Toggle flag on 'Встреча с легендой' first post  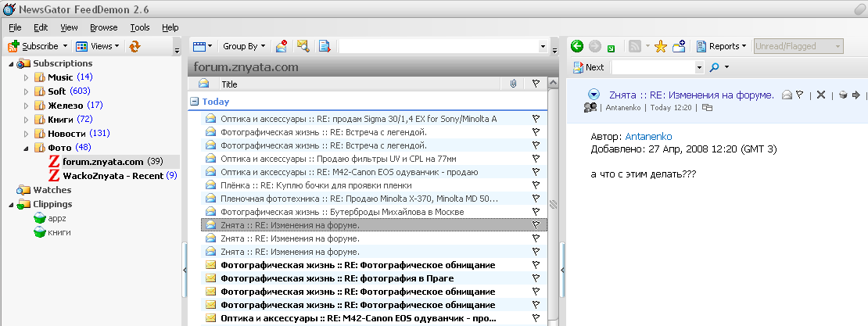[x=536, y=133]
